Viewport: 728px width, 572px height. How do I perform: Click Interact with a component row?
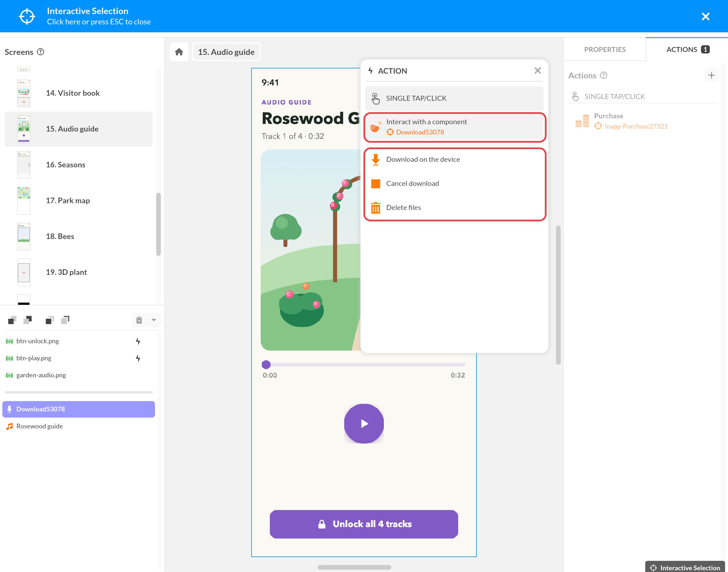(454, 127)
